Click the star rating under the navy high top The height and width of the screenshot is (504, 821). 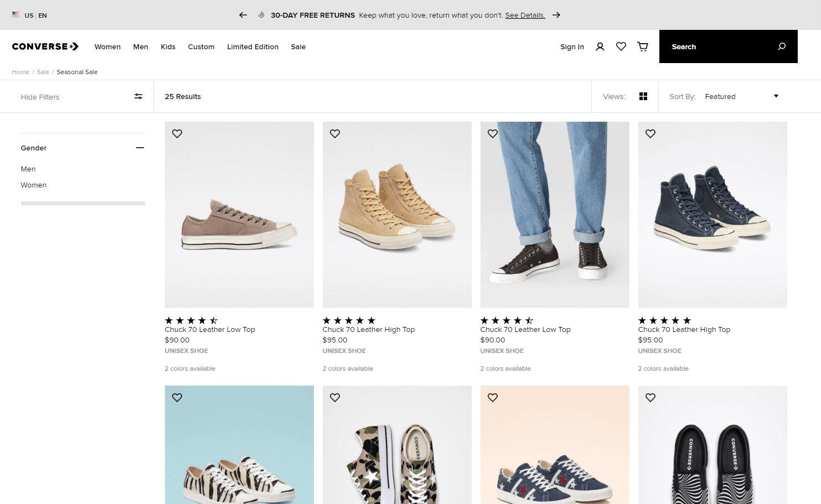click(x=664, y=320)
